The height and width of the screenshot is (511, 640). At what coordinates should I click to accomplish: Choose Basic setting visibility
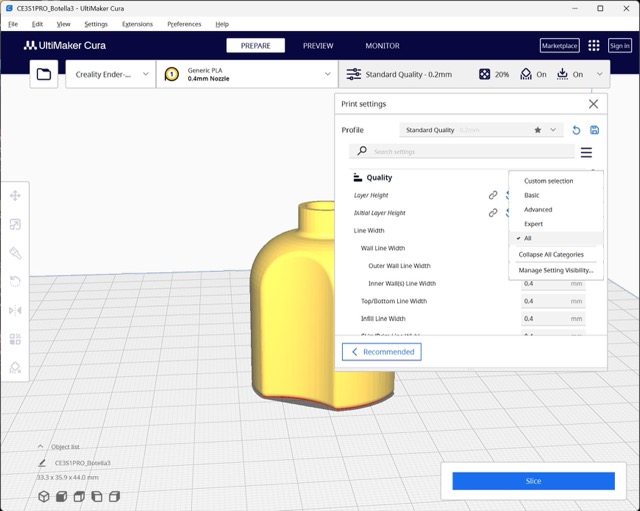coord(531,195)
